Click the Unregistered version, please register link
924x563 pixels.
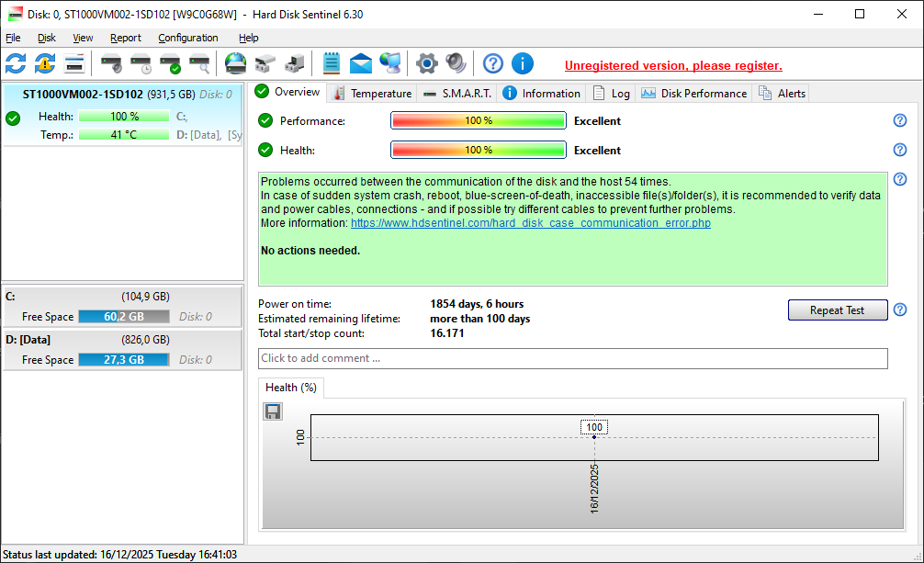673,65
